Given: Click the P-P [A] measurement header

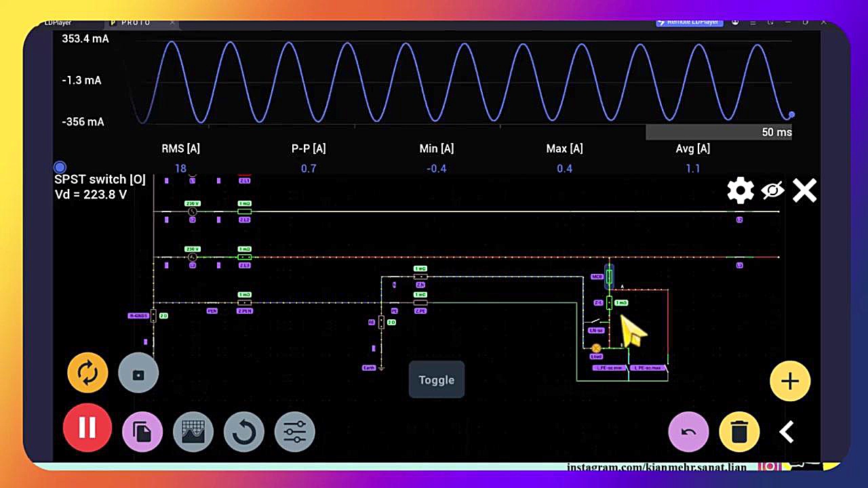Looking at the screenshot, I should coord(309,148).
